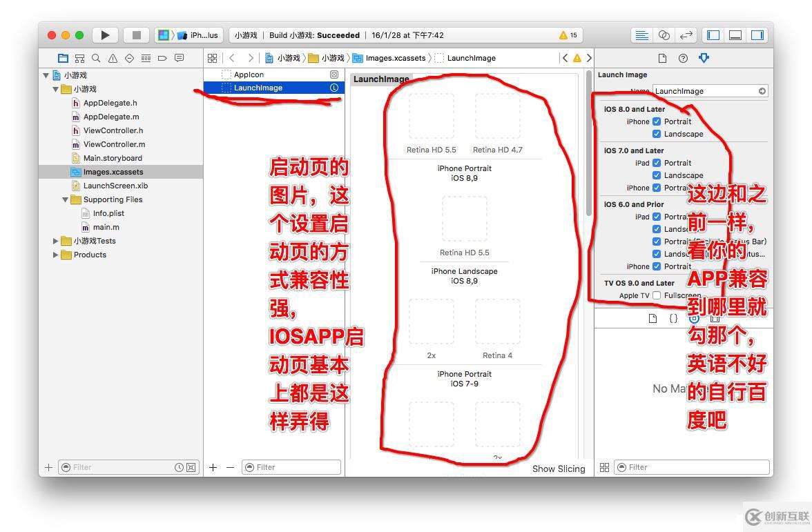Open the find navigator tab
The image size is (812, 532).
click(96, 58)
